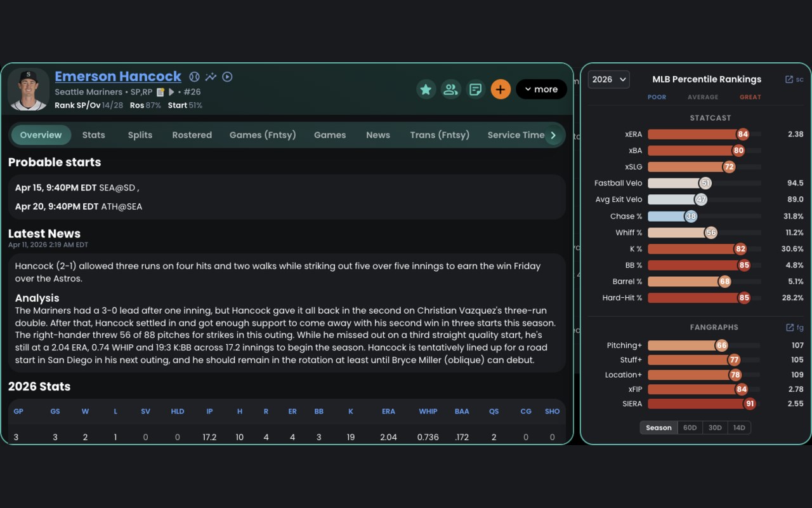Viewport: 812px width, 508px height.
Task: Open the player notes icon button
Action: (475, 90)
